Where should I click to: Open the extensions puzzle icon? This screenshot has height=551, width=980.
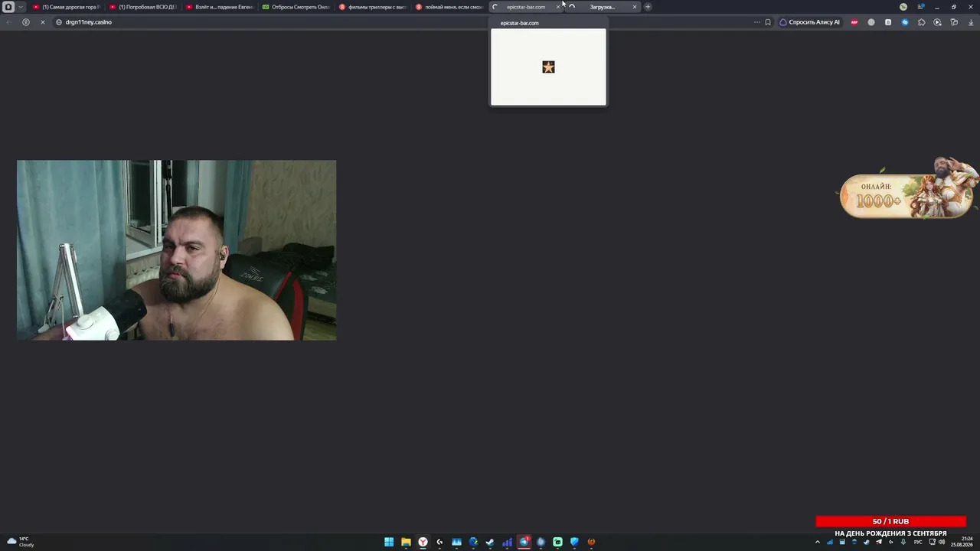tap(921, 22)
